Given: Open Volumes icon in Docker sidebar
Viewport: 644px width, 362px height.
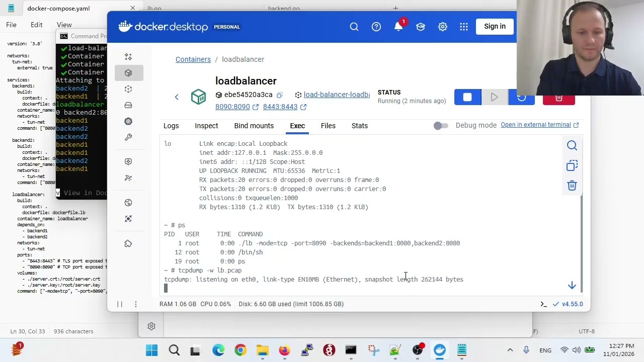Looking at the screenshot, I should coord(128,105).
